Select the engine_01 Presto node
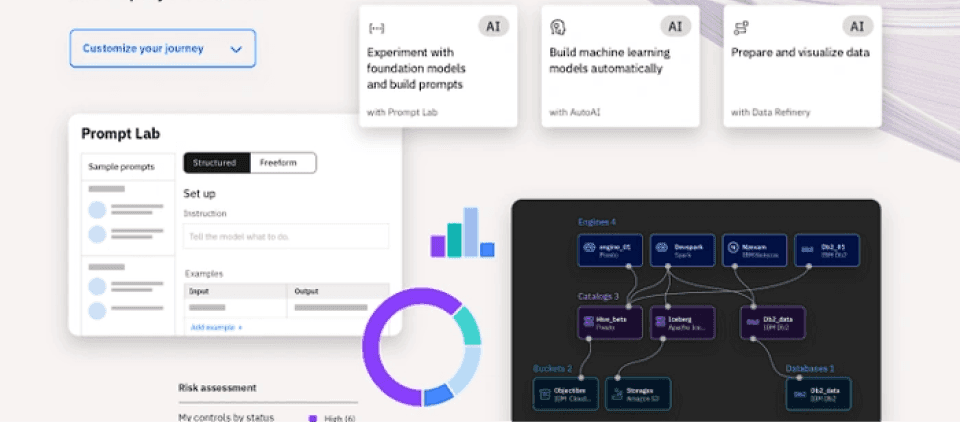This screenshot has width=960, height=422. click(x=610, y=250)
